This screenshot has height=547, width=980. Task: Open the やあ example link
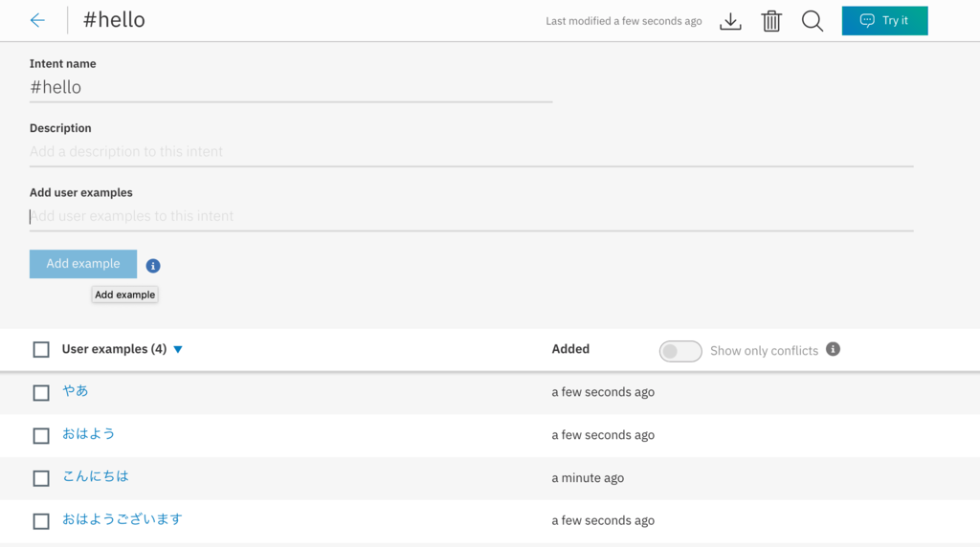coord(76,390)
